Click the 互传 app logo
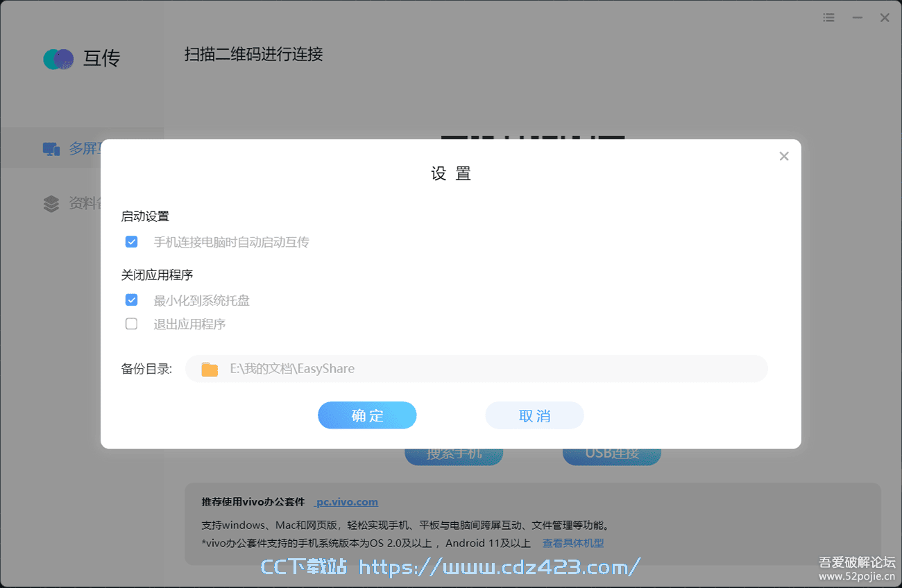This screenshot has height=588, width=902. pos(58,59)
